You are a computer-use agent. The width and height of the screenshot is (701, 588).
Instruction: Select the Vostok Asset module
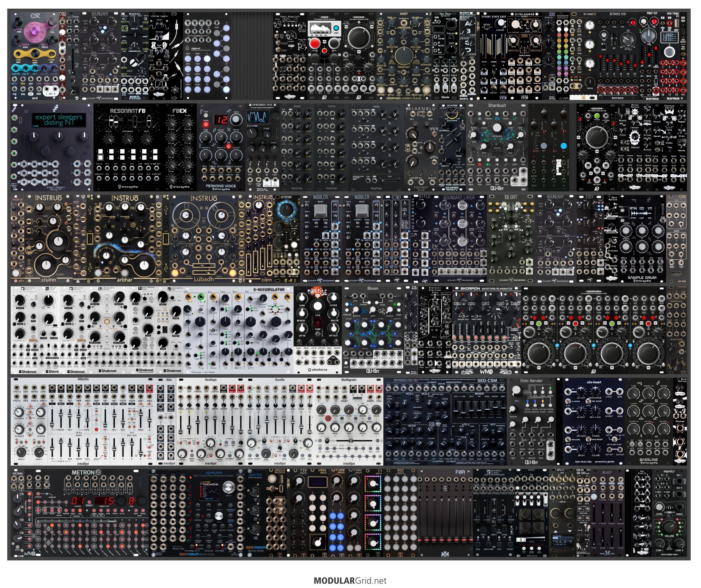[x=297, y=147]
